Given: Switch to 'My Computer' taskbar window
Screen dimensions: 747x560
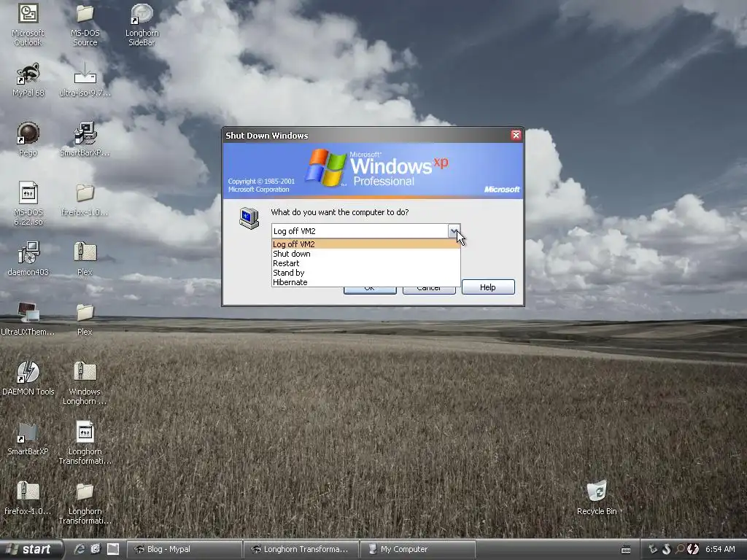Looking at the screenshot, I should click(418, 550).
